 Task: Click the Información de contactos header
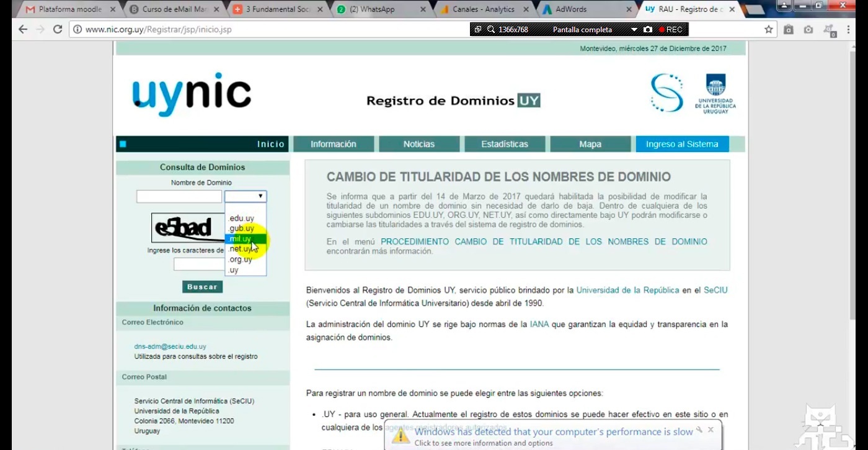202,308
